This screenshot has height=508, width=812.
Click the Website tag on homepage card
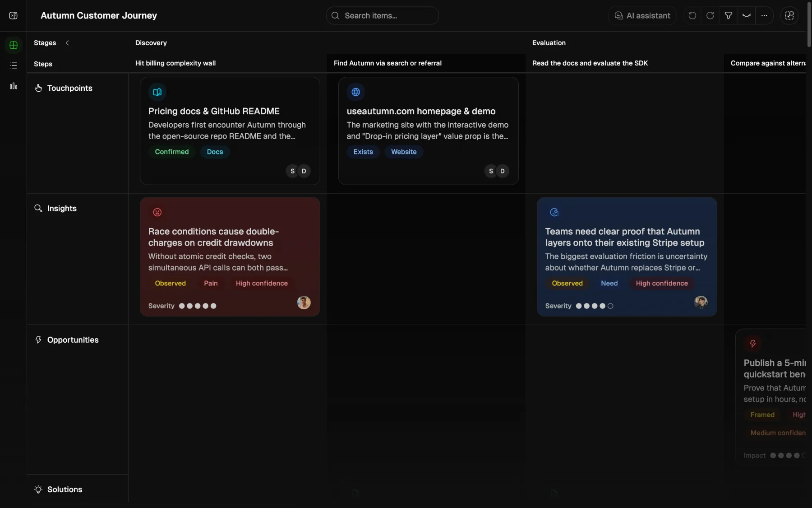point(404,152)
